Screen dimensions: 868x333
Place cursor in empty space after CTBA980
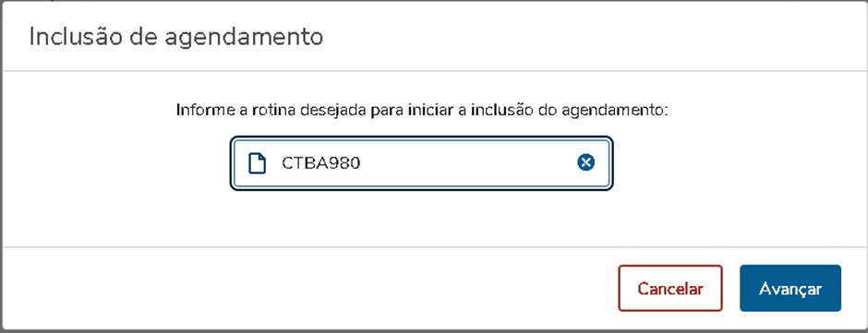coord(468,163)
